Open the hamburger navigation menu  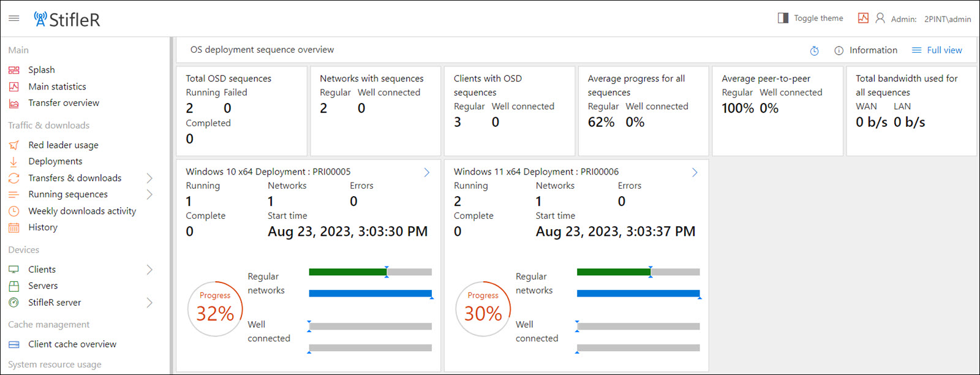point(13,18)
